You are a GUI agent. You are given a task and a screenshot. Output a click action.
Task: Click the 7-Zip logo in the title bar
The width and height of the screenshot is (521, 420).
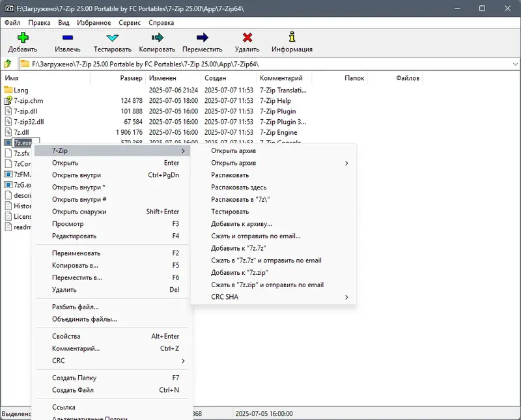coord(8,8)
